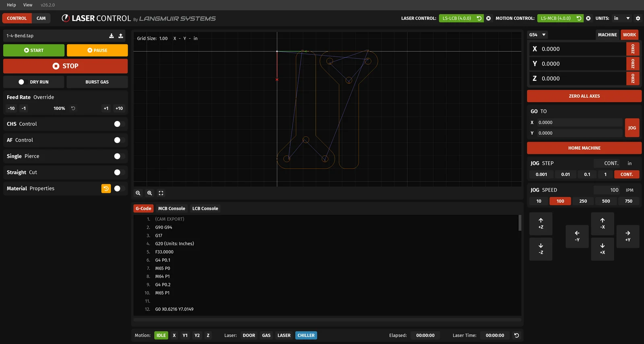Open the Help menu
The image size is (644, 344).
[x=11, y=5]
